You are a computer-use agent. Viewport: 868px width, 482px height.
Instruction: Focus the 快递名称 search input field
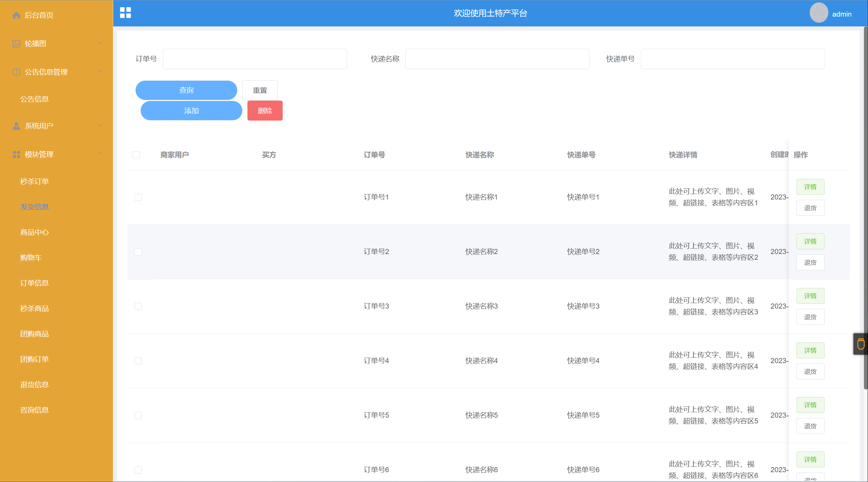[497, 59]
